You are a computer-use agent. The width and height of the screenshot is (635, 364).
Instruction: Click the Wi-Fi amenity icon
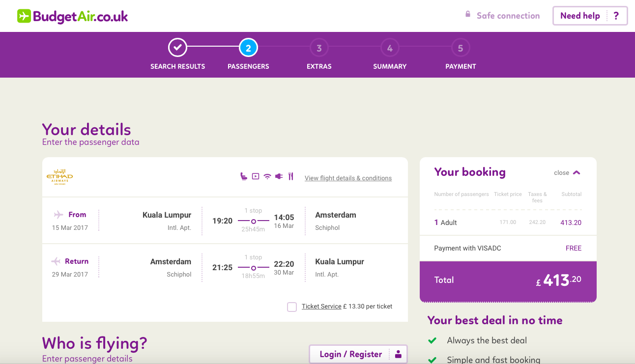(267, 176)
